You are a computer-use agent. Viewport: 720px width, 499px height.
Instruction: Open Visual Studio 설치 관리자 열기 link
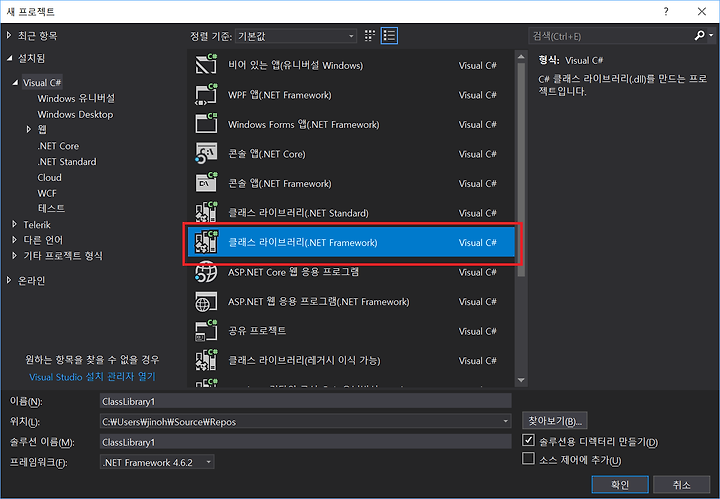point(92,377)
